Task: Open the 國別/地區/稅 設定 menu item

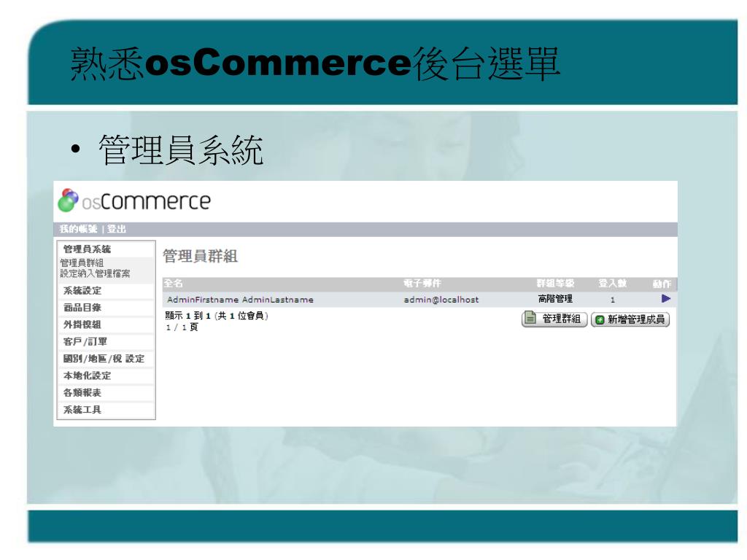Action: click(x=104, y=359)
